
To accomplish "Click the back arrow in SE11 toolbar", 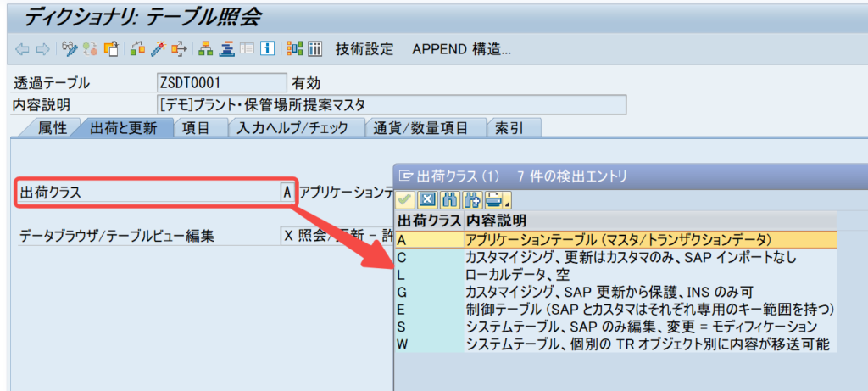I will [x=22, y=48].
